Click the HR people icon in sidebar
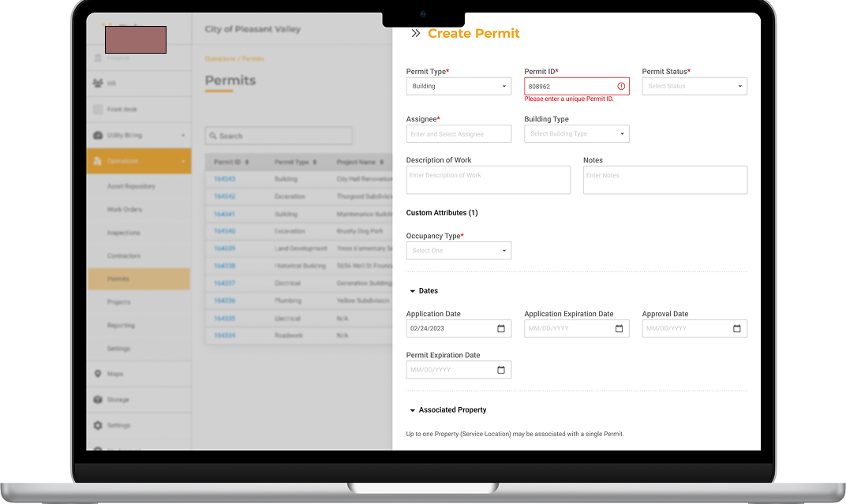Image resolution: width=846 pixels, height=504 pixels. 98,83
